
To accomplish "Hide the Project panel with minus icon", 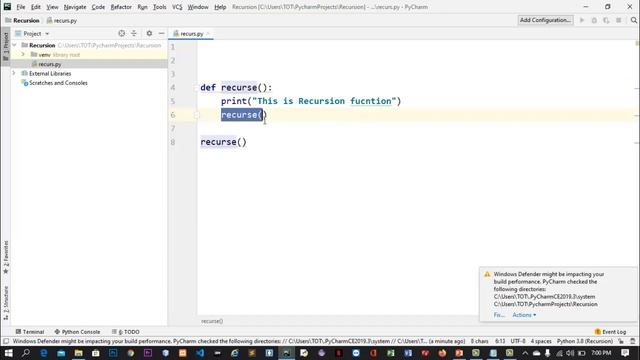I will point(162,33).
